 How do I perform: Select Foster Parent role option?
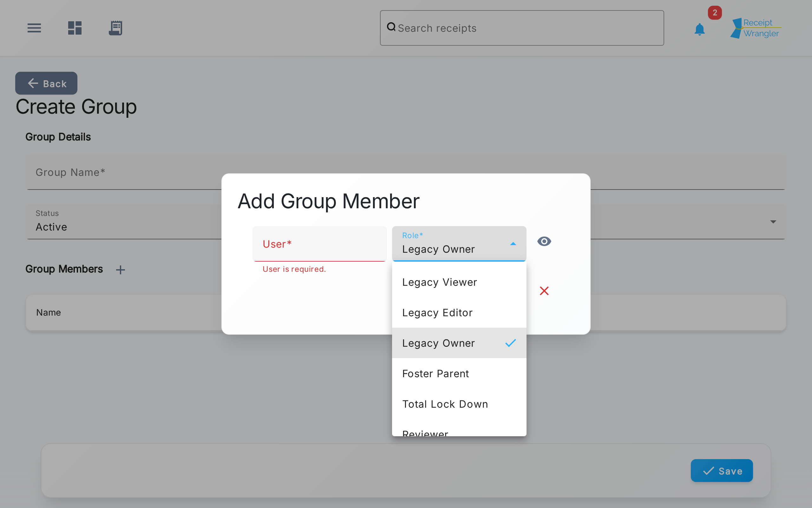[x=459, y=374]
